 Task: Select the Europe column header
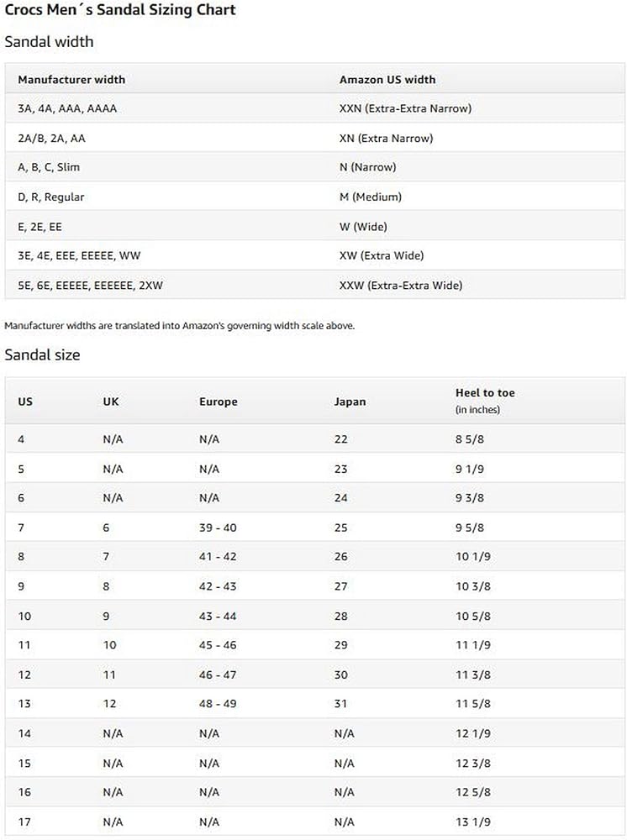(x=219, y=402)
